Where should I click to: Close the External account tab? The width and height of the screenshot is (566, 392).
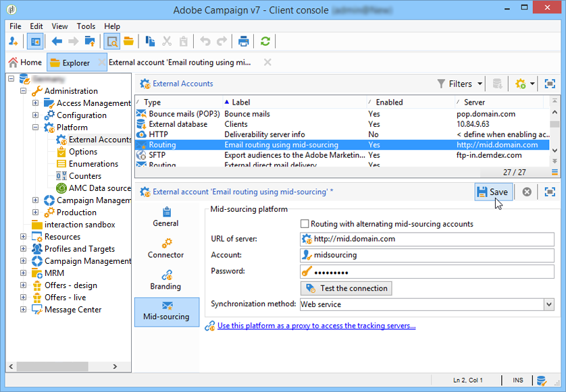tap(267, 62)
